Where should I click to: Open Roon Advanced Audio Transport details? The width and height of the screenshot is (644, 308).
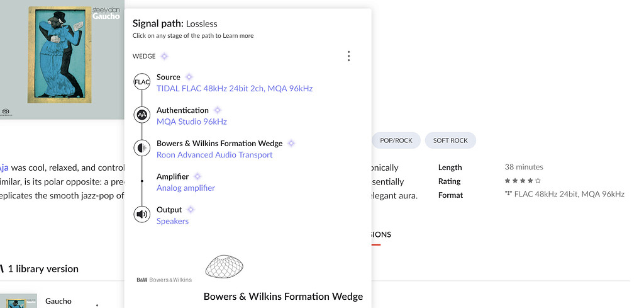point(214,155)
